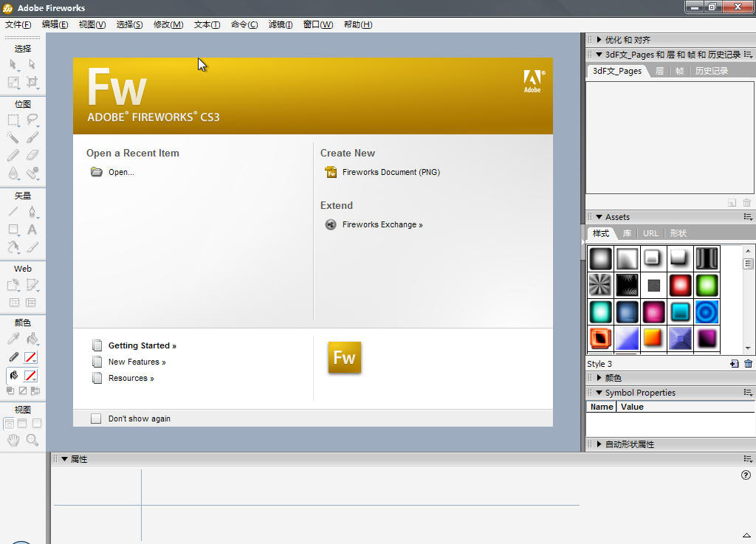Check the Don't show again box
The width and height of the screenshot is (756, 544).
[x=96, y=419]
